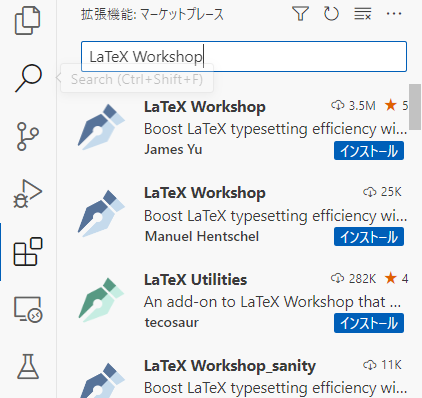Filter extensions with the funnel icon
This screenshot has width=422, height=398.
pos(300,14)
